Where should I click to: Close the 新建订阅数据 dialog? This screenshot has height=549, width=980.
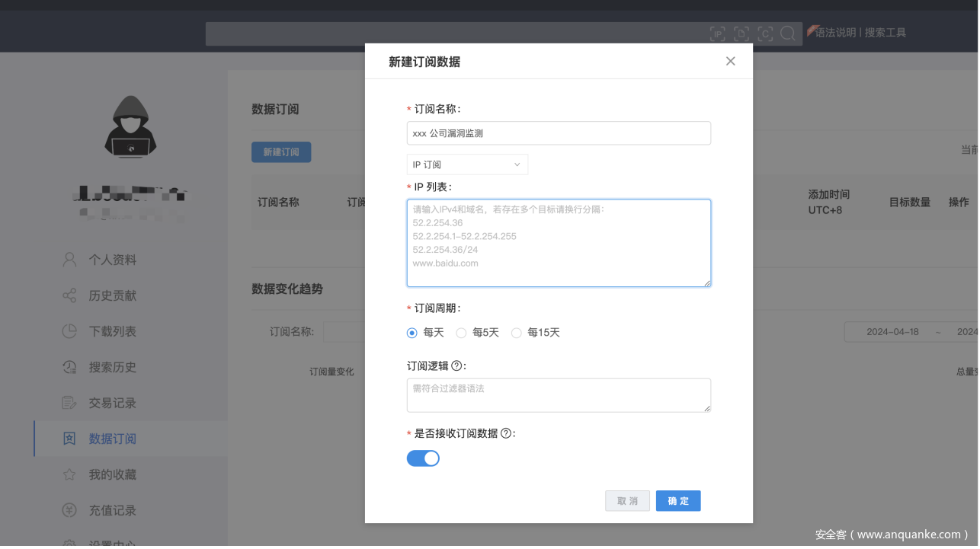730,61
